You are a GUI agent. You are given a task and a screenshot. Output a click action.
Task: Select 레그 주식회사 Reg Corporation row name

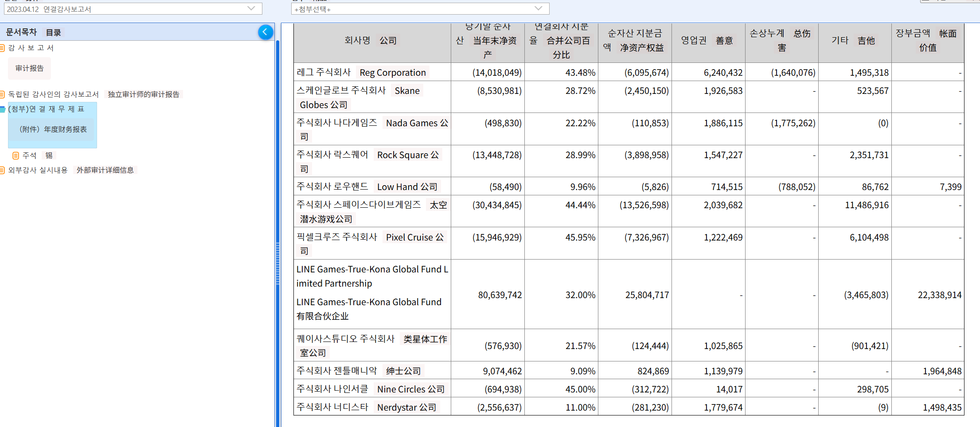point(372,72)
